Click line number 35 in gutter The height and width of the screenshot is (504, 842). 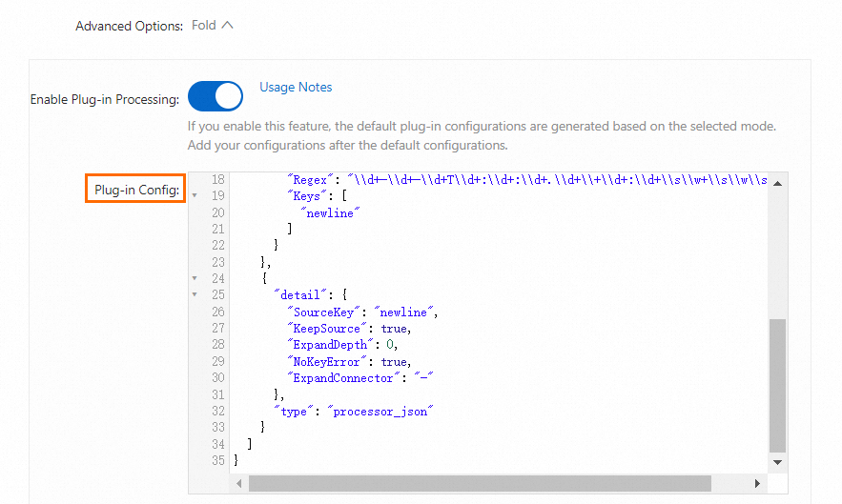click(218, 460)
